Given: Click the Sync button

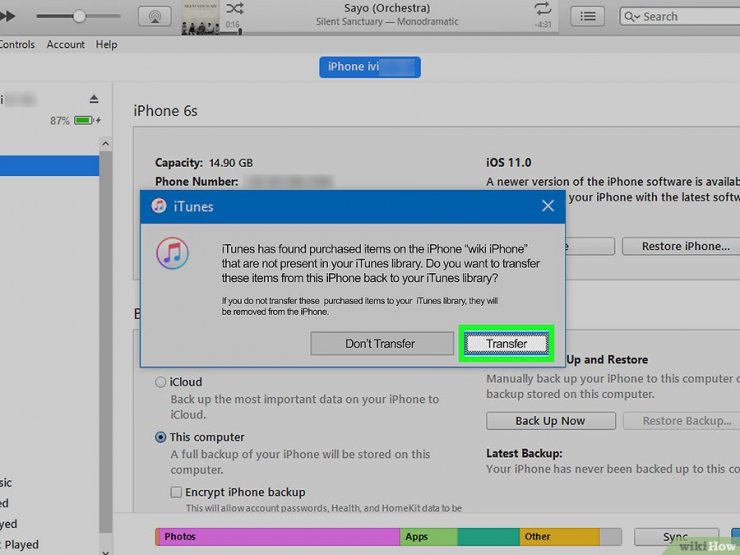Looking at the screenshot, I should pyautogui.click(x=676, y=537).
